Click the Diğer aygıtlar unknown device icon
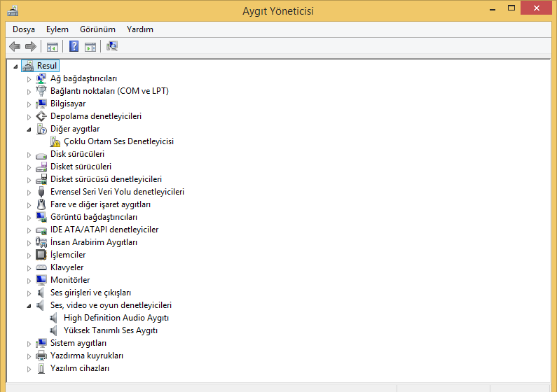Screen dimensions: 557x392 [x=41, y=129]
